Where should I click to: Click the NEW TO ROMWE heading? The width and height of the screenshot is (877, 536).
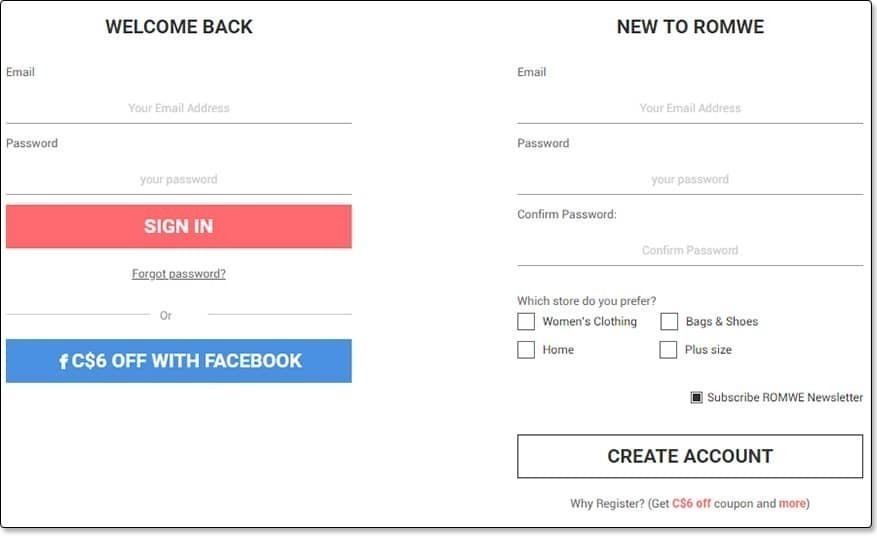click(690, 27)
